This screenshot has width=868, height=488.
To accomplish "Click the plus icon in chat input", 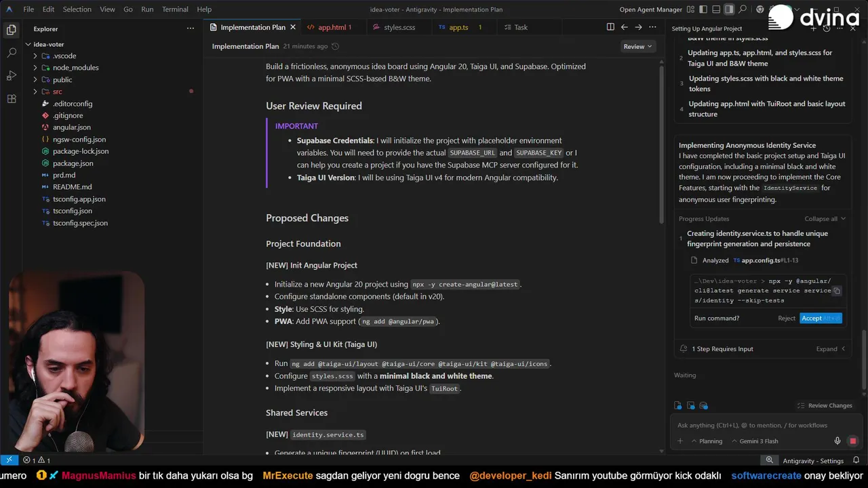I will (680, 441).
